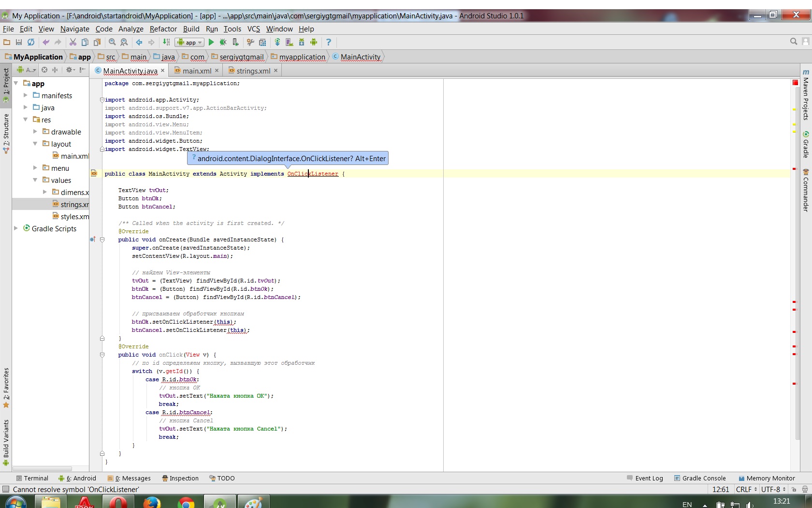
Task: Switch to strings.xml editor tab
Action: [x=253, y=71]
